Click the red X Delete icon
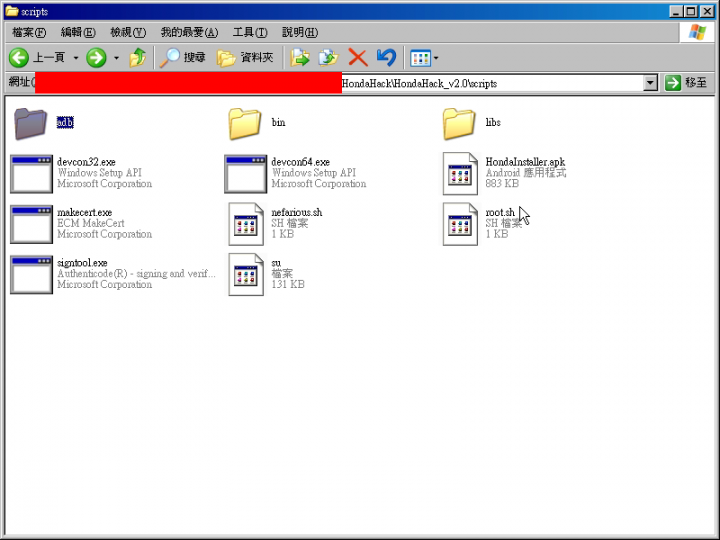 point(358,57)
